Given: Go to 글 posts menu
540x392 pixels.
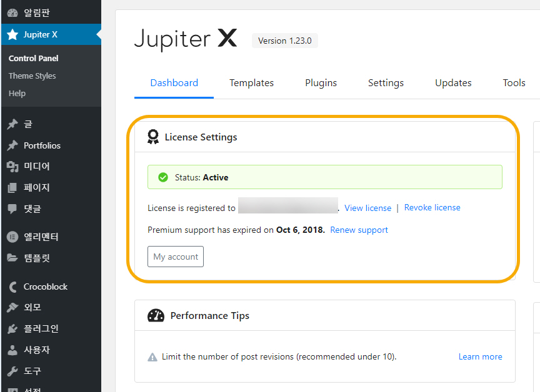Looking at the screenshot, I should [x=51, y=124].
